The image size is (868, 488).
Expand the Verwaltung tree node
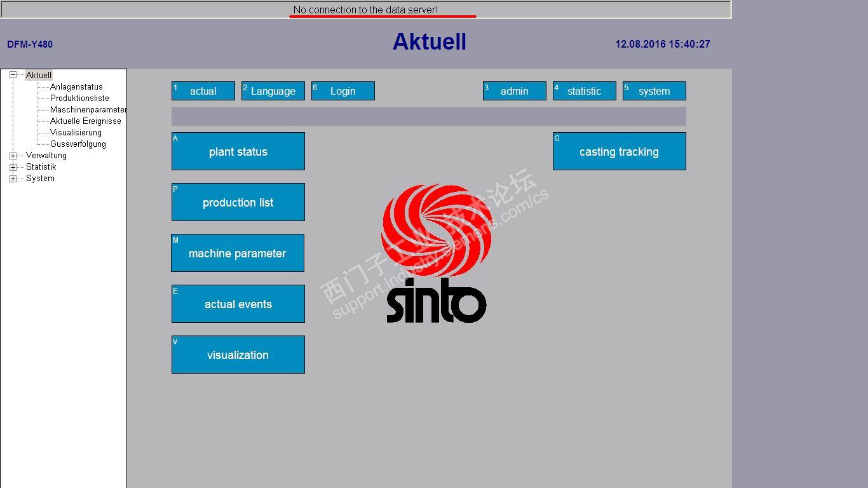13,156
